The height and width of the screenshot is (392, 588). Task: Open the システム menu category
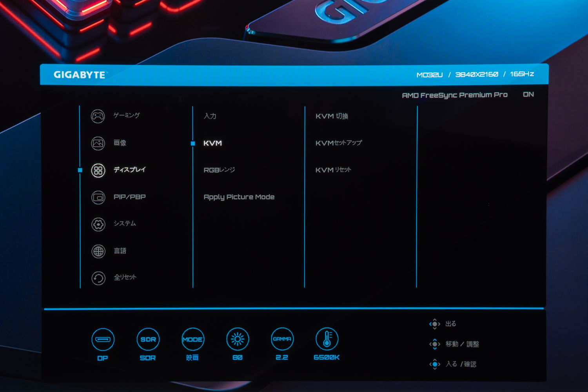click(x=125, y=223)
